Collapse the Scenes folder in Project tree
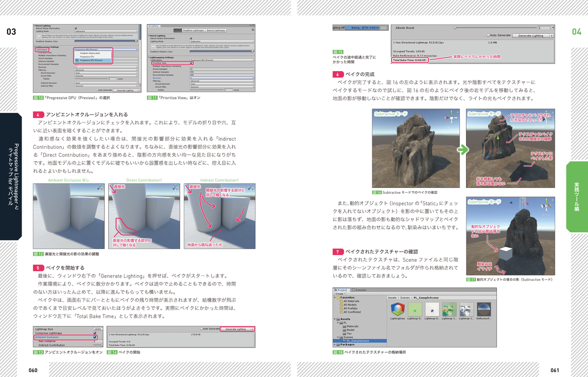 [x=338, y=337]
